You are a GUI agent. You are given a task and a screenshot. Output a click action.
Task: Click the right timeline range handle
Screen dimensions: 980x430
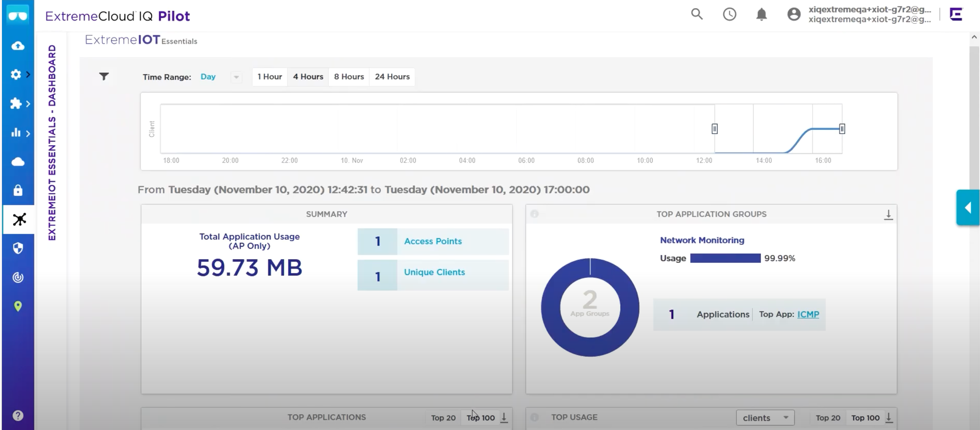click(842, 129)
